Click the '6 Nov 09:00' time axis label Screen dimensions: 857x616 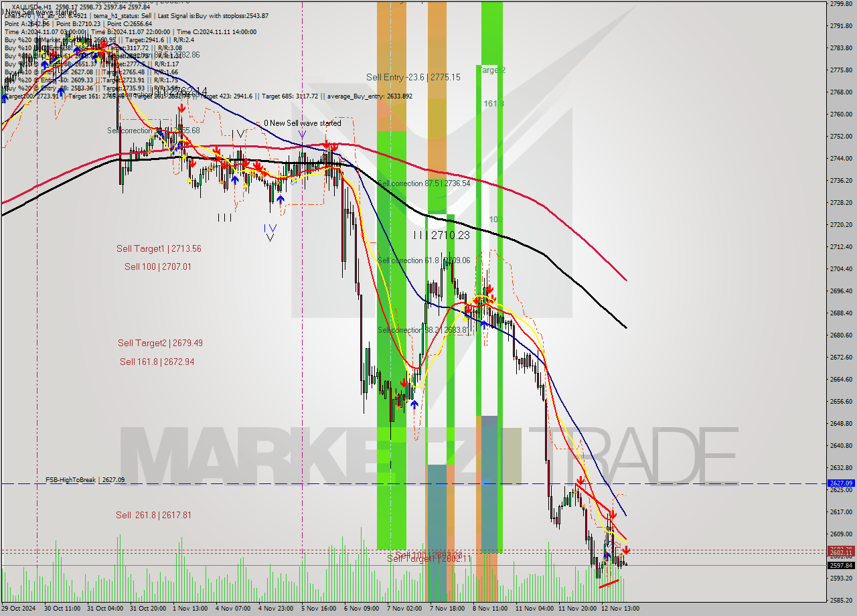click(362, 609)
